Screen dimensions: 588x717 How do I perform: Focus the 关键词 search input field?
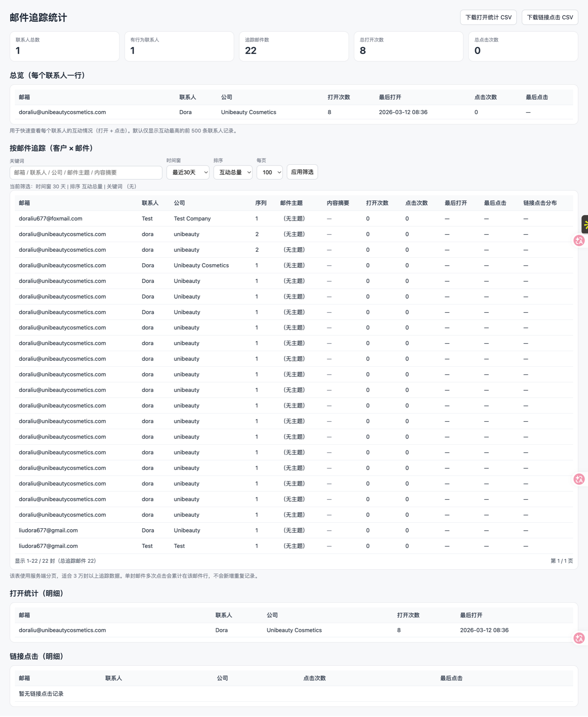[x=86, y=173]
